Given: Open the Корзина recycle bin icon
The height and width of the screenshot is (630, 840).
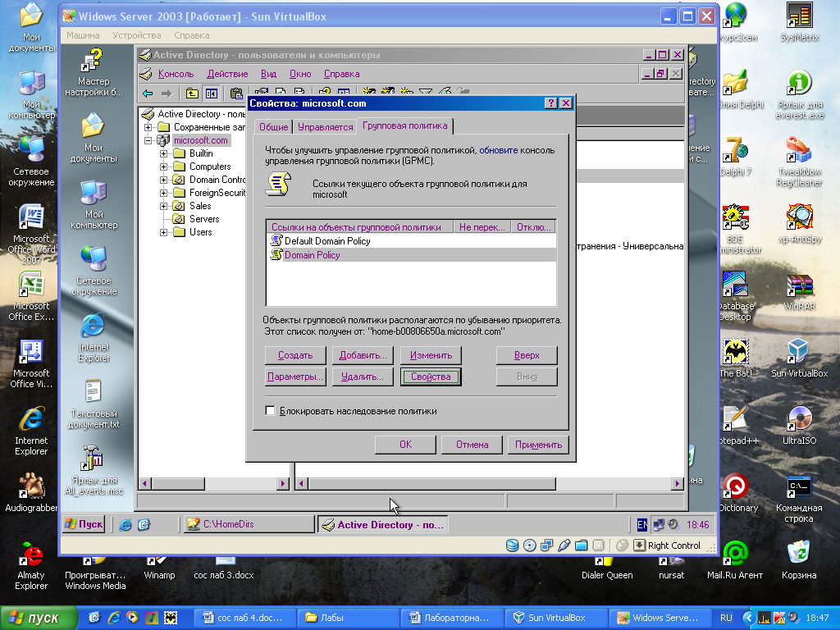Looking at the screenshot, I should pyautogui.click(x=799, y=559).
